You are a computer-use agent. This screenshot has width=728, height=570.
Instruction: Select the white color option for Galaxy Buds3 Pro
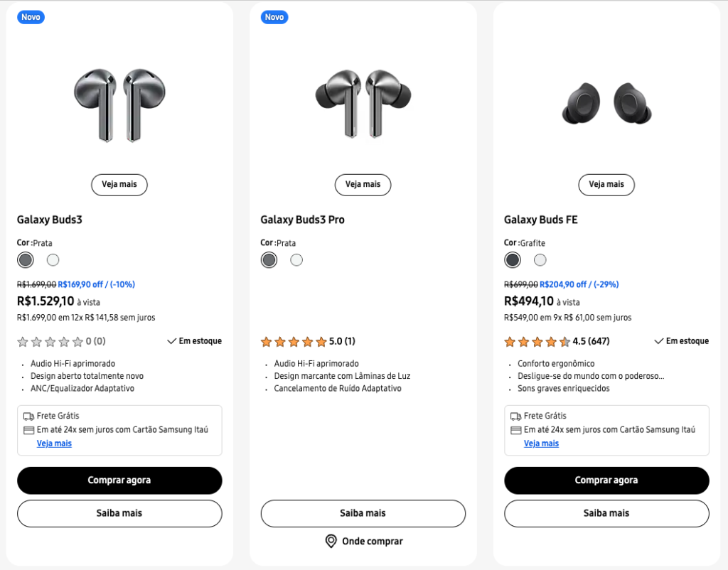click(x=296, y=260)
